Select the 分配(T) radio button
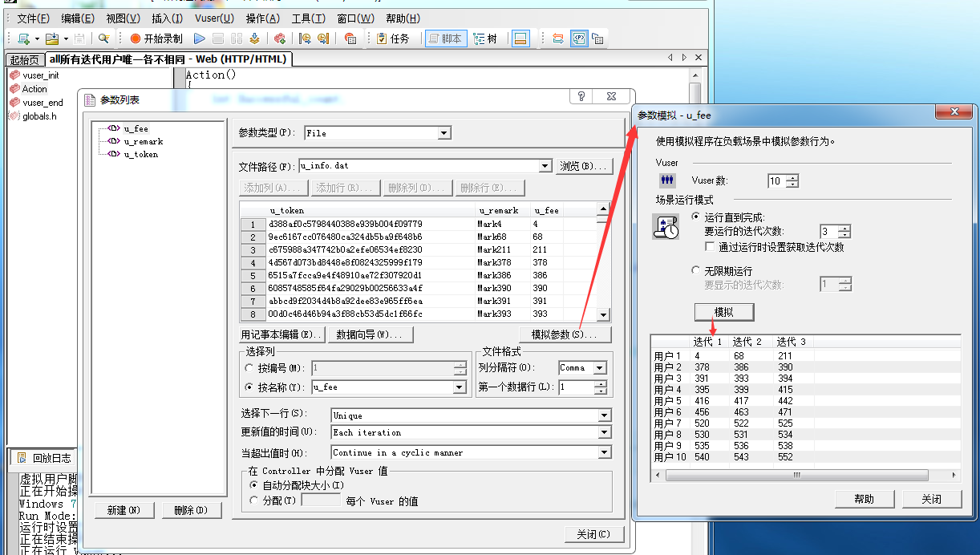 point(254,500)
